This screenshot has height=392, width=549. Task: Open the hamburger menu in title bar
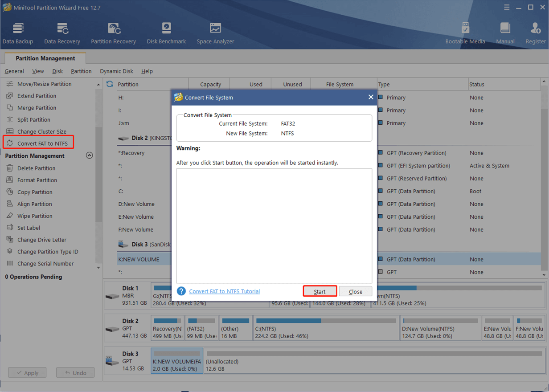click(507, 7)
